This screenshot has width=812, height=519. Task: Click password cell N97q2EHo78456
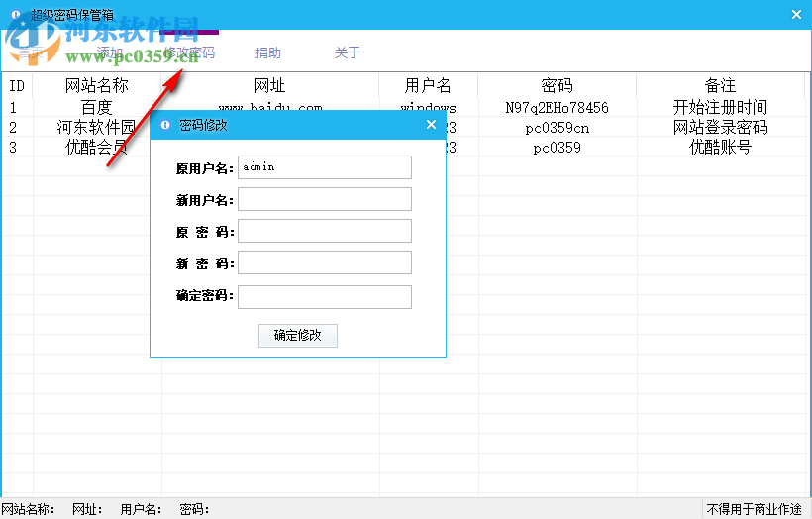pyautogui.click(x=557, y=108)
